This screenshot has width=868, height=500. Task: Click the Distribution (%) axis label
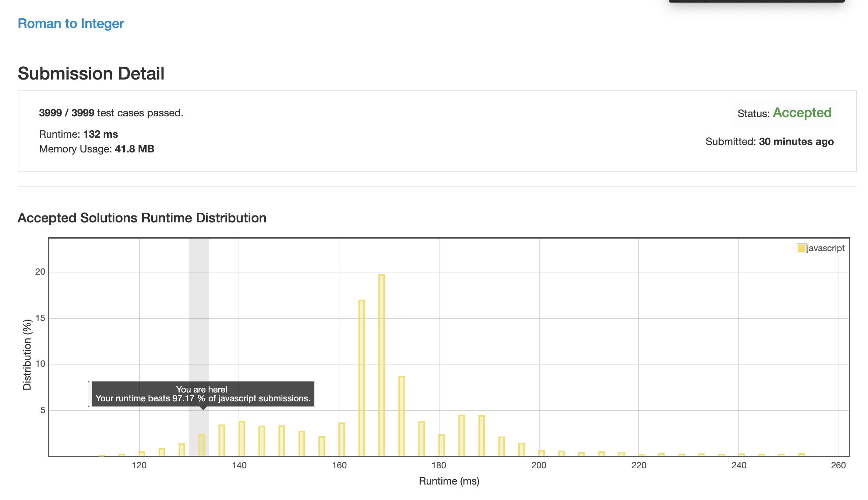tap(27, 355)
